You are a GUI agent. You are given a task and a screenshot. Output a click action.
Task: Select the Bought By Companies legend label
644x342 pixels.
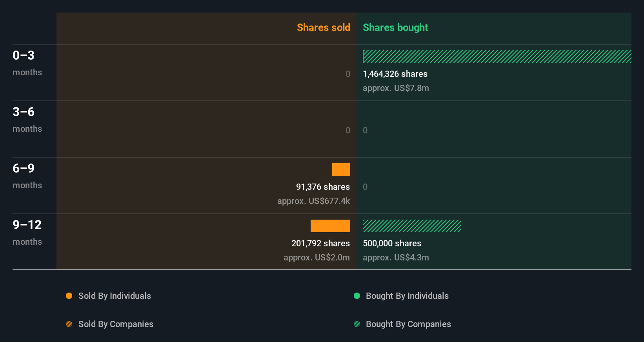pyautogui.click(x=408, y=324)
